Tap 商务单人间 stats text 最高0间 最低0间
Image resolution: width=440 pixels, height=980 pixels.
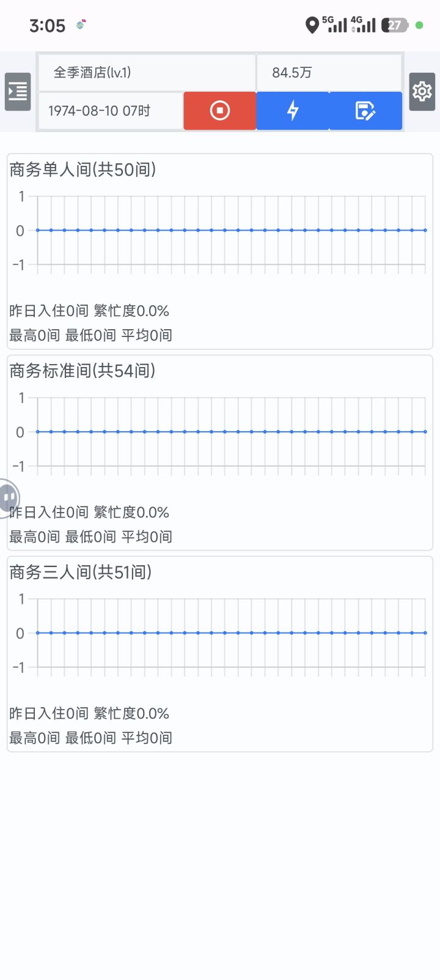coord(90,335)
